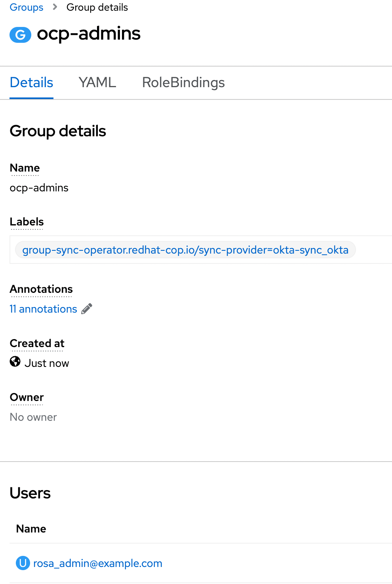Switch to the YAML tab
The width and height of the screenshot is (392, 584).
click(97, 82)
